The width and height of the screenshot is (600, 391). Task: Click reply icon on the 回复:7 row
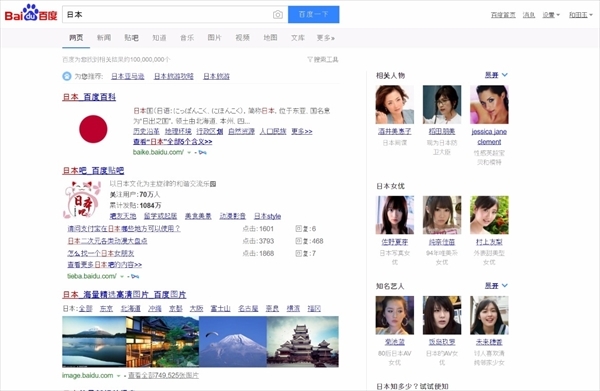click(298, 253)
